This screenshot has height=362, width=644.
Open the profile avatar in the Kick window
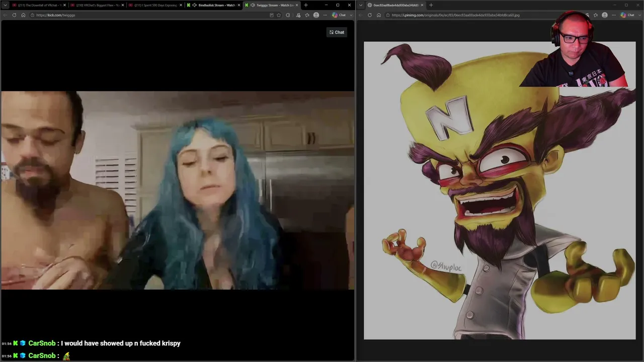[x=316, y=15]
